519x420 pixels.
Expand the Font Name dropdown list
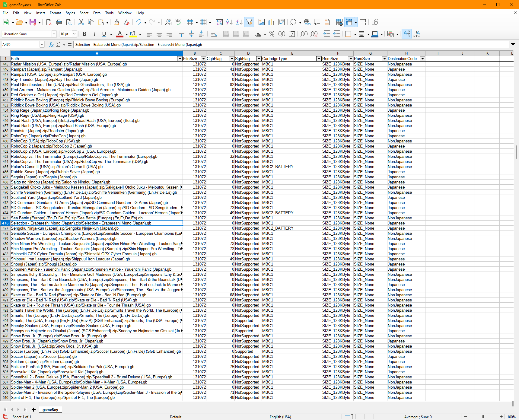pos(54,34)
